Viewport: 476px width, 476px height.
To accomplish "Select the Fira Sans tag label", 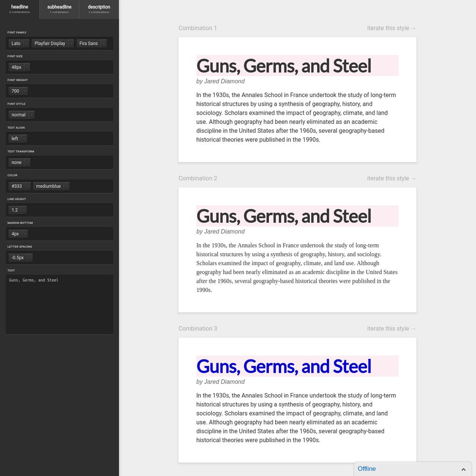I will pyautogui.click(x=89, y=43).
